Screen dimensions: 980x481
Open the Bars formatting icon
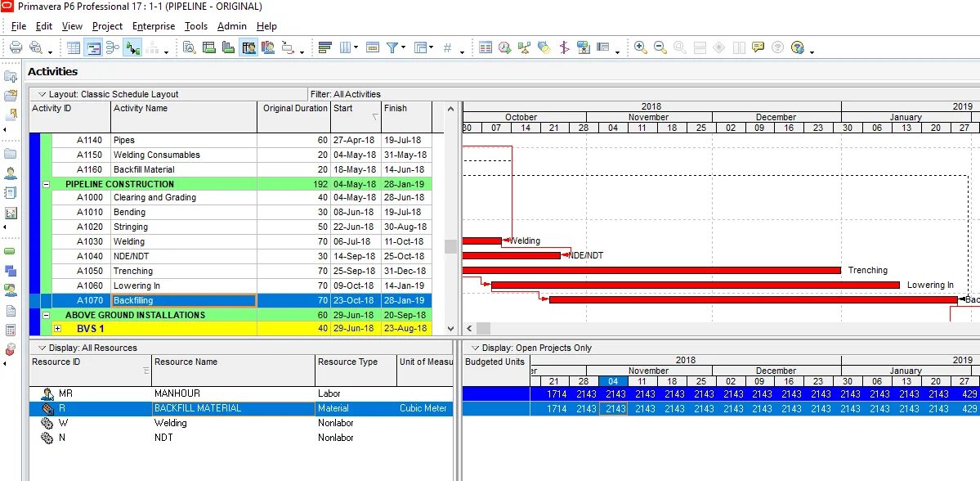coord(324,47)
